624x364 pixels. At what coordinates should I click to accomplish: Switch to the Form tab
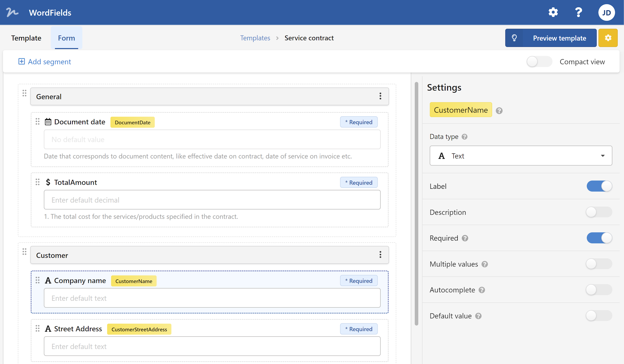66,38
